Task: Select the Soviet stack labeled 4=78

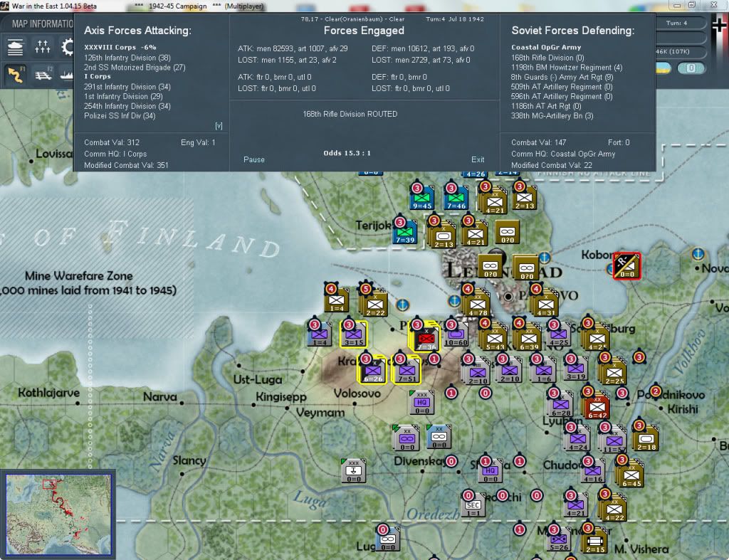Action: (478, 304)
